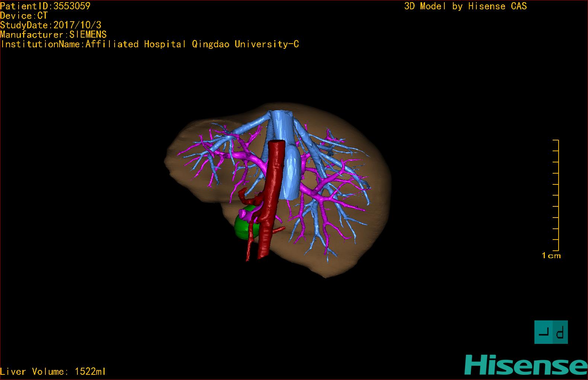
Task: Click the 1cm scale label
Action: coord(551,256)
